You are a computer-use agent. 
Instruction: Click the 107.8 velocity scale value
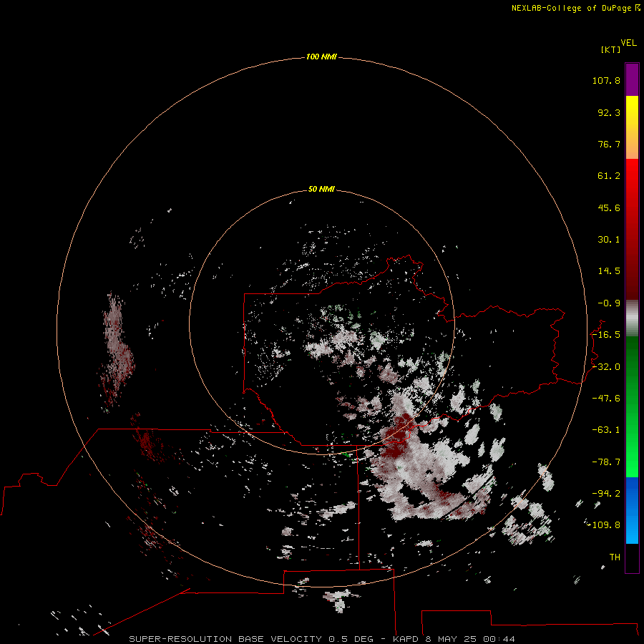pos(606,80)
